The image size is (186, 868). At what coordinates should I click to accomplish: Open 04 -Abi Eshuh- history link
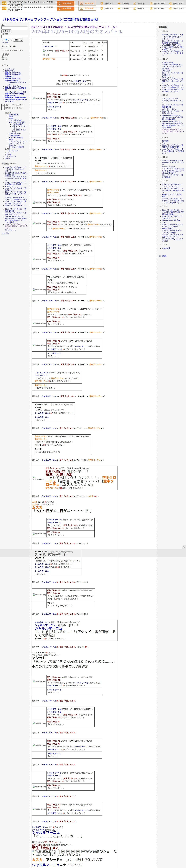click(168, 69)
